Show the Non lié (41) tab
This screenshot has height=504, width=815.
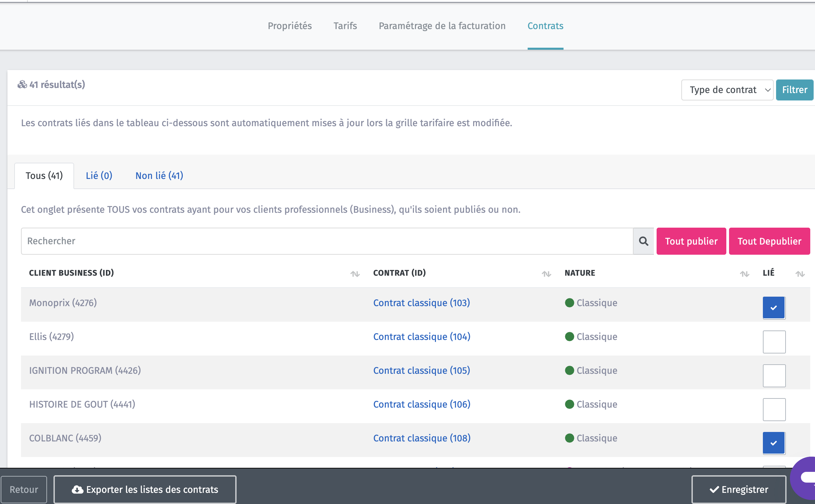pos(159,176)
